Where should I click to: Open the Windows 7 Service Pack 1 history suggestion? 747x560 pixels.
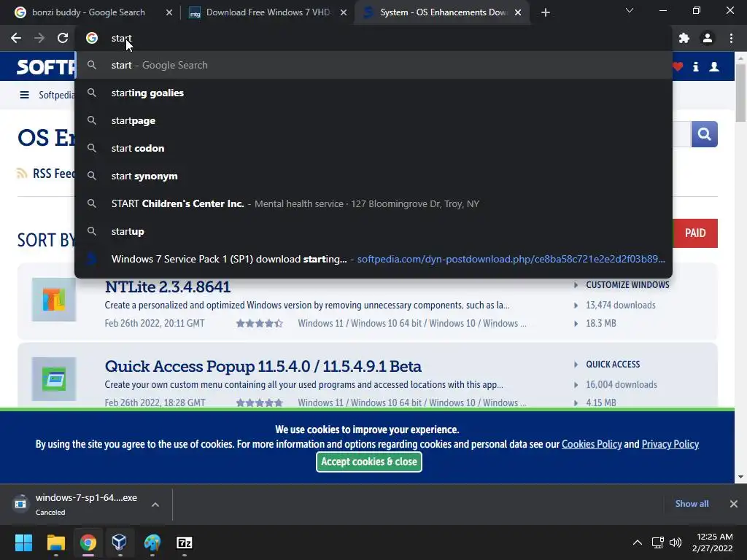click(x=373, y=259)
